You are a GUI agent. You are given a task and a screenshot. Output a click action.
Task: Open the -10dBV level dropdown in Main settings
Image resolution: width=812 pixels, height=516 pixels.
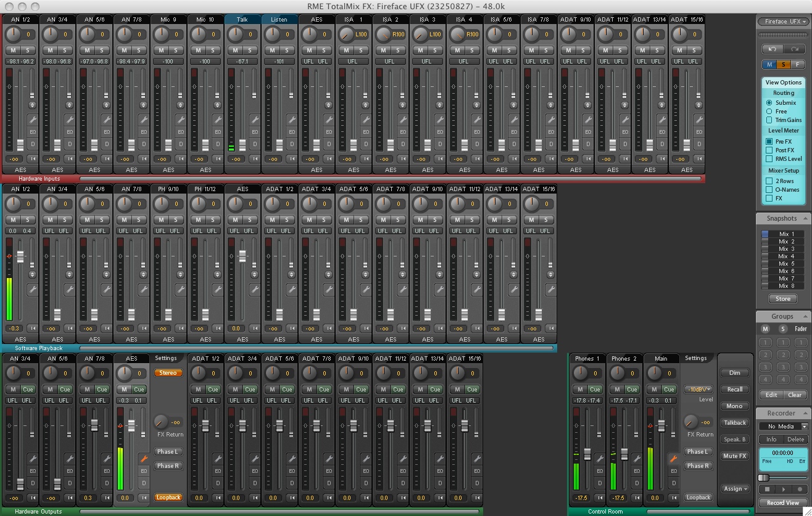698,389
